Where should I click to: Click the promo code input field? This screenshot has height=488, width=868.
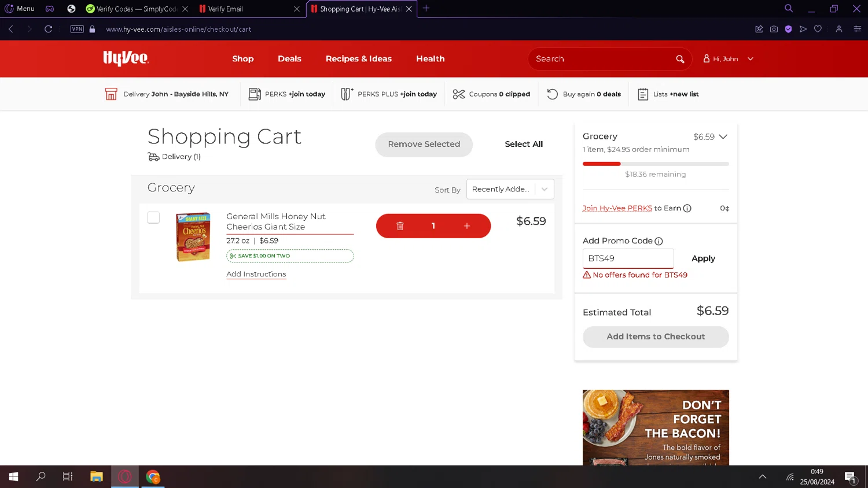coord(628,258)
